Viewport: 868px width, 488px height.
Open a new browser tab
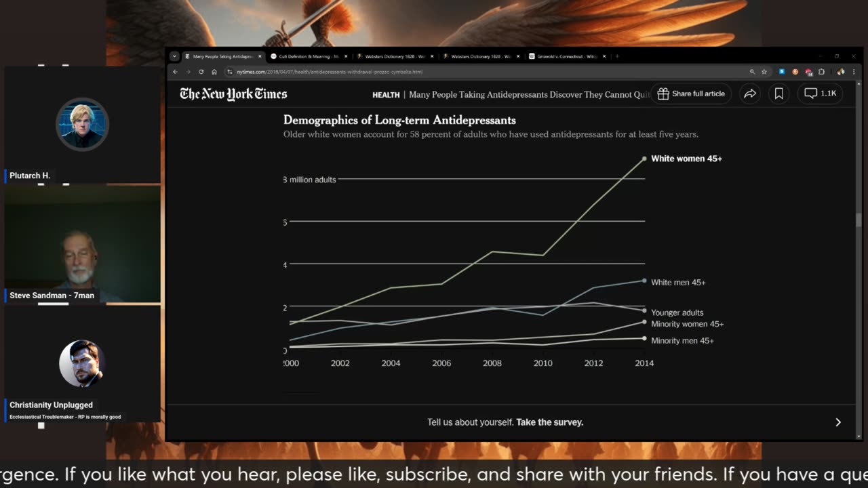click(617, 56)
